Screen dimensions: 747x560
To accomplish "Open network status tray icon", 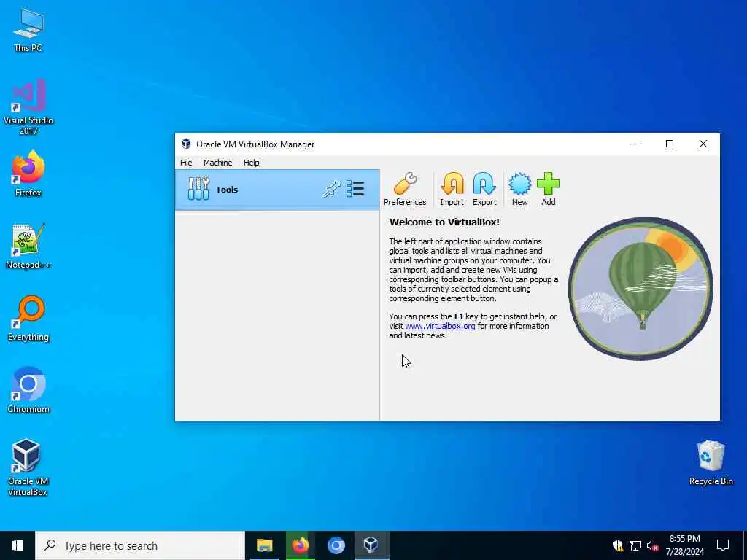I will point(635,545).
